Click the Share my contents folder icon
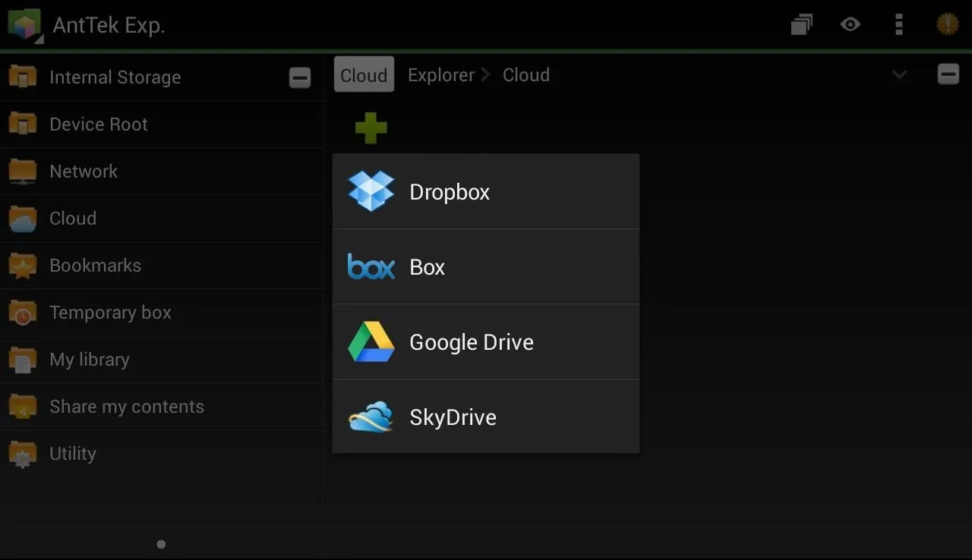Screen dimensions: 972x560 click(x=23, y=407)
